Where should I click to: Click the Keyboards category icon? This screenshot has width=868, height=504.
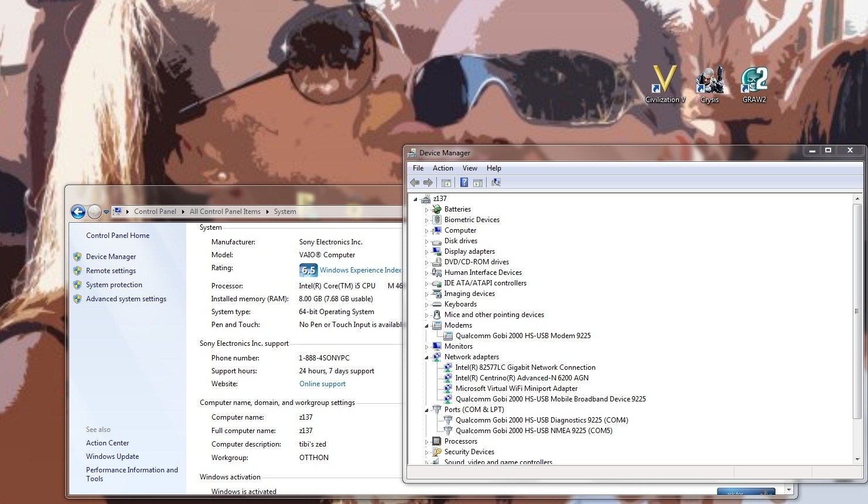[x=436, y=304]
